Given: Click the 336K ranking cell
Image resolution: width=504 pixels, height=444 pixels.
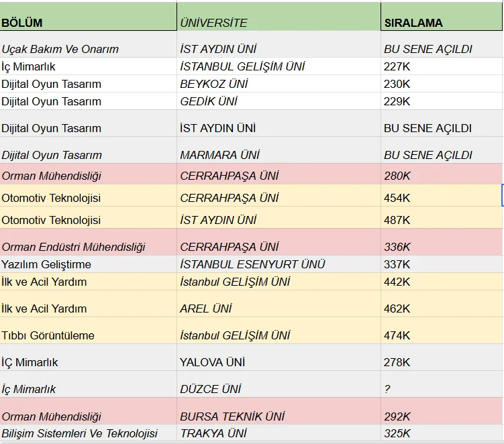Looking at the screenshot, I should click(442, 242).
